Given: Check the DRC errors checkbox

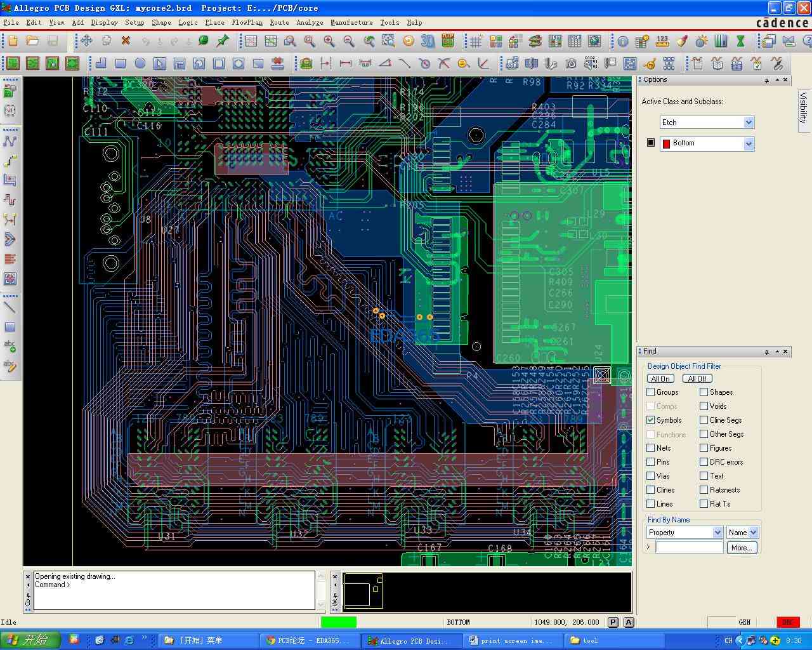Looking at the screenshot, I should pos(704,462).
